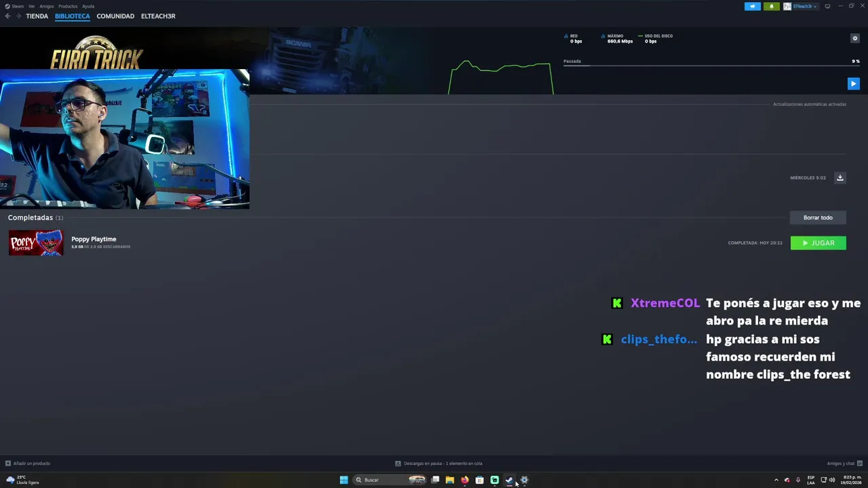This screenshot has height=488, width=868.
Task: Click the download progress bar labeled Pausada
Action: tap(711, 66)
